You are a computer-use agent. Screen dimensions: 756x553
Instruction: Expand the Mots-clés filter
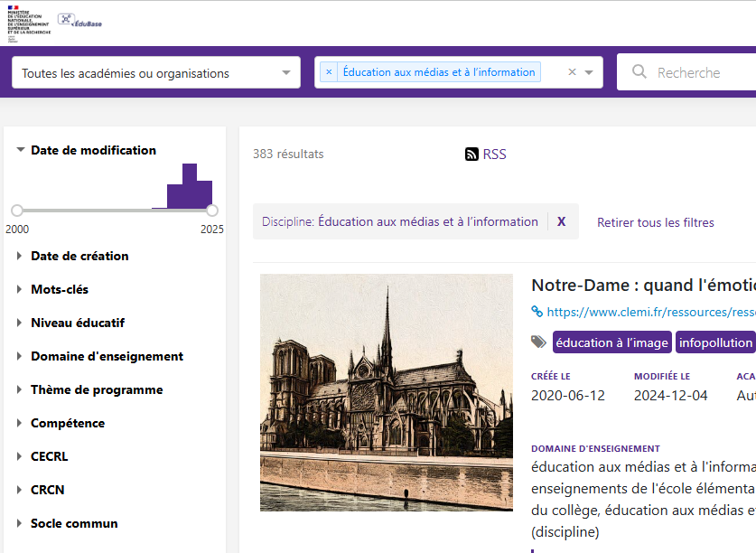(19, 289)
